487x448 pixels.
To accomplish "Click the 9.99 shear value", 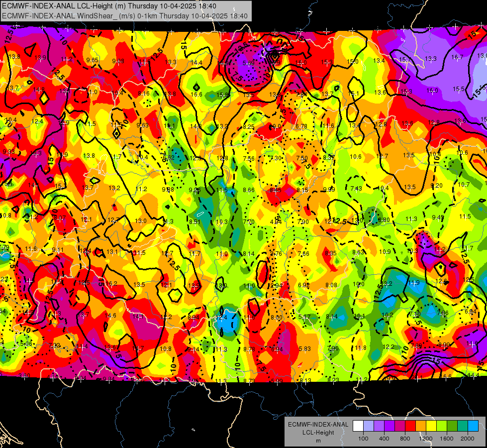I will coord(329,189).
